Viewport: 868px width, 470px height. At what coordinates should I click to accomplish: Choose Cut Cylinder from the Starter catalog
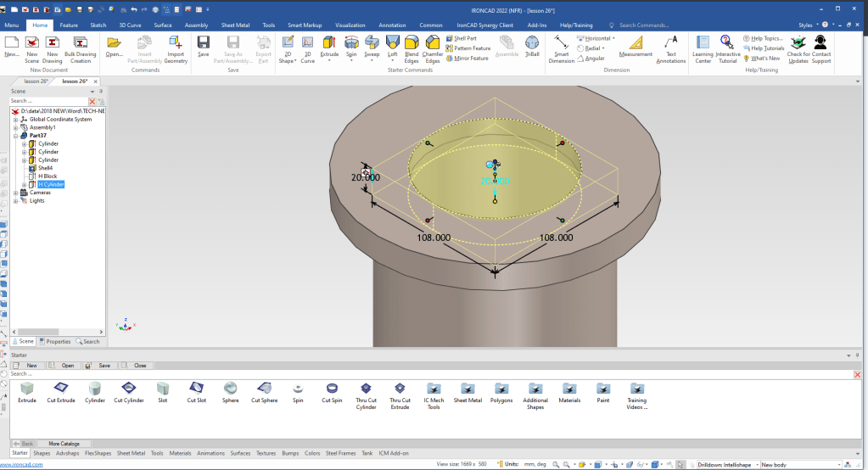129,391
